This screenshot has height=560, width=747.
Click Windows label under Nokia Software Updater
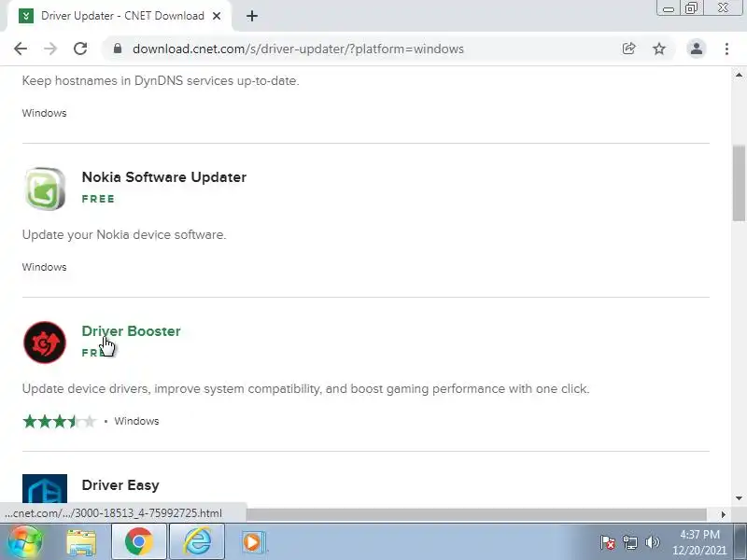(x=44, y=267)
